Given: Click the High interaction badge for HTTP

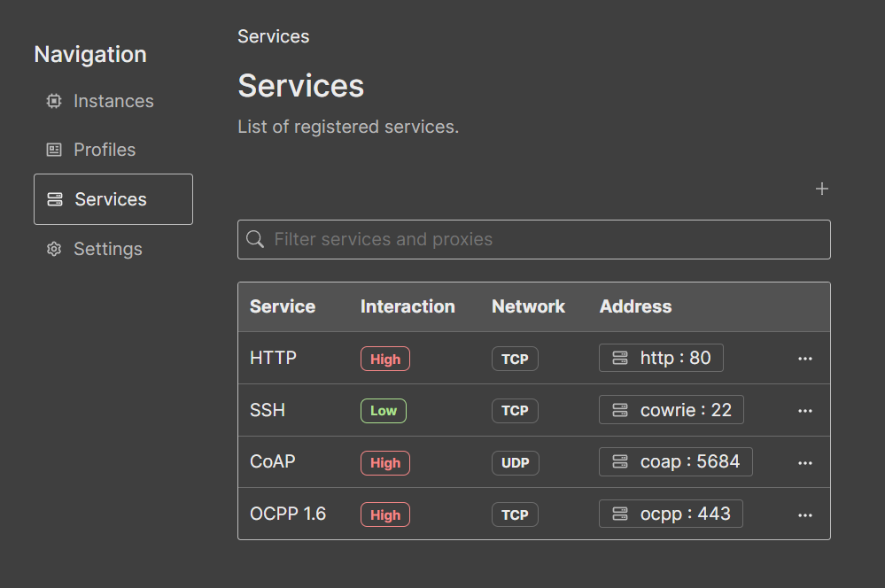Looking at the screenshot, I should tap(384, 359).
